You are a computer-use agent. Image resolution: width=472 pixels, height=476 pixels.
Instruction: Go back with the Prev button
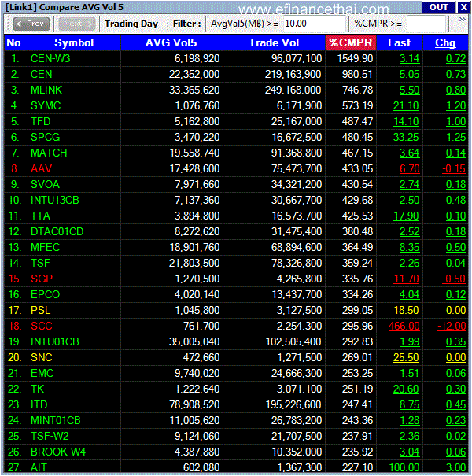point(31,24)
